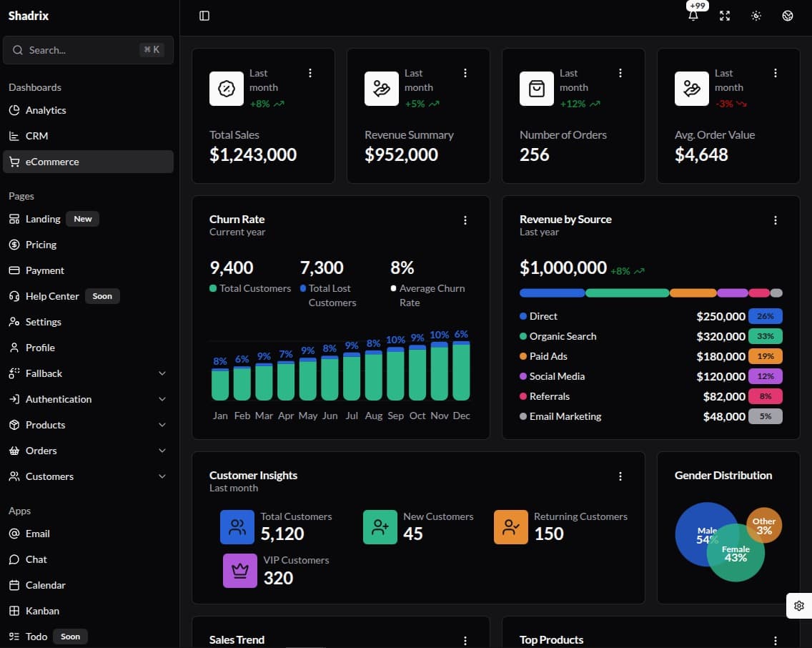The height and width of the screenshot is (648, 812).
Task: Toggle Total Lost Customers legend item
Action: tap(328, 295)
